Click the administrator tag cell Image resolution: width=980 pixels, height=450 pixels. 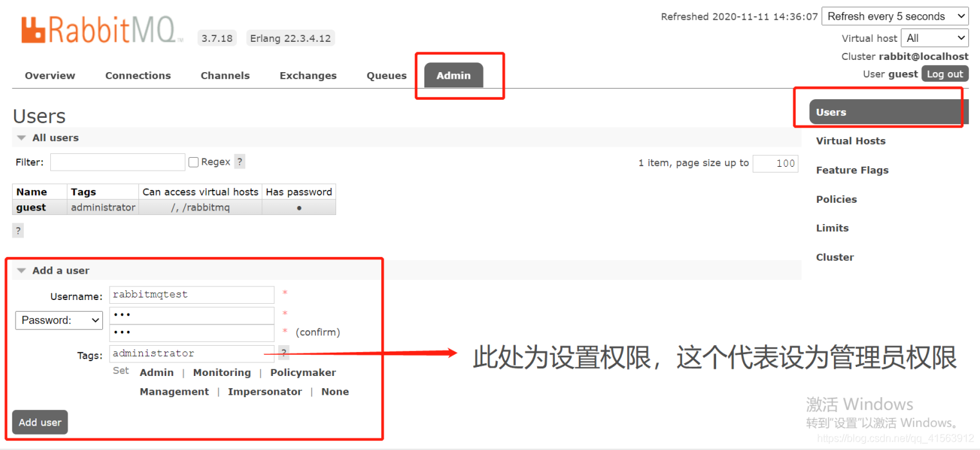(103, 207)
